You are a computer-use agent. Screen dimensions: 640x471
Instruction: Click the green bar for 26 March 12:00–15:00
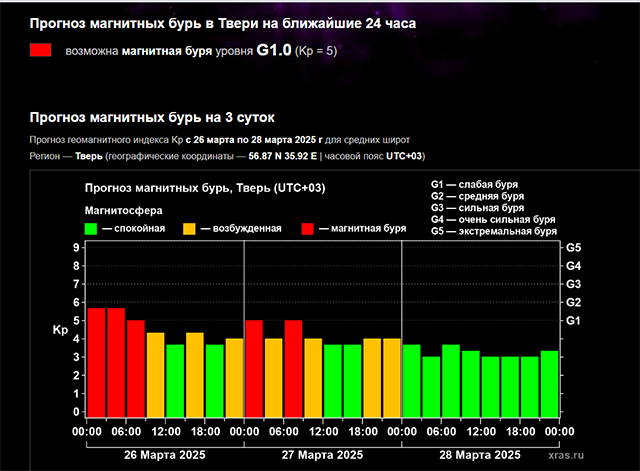coord(175,381)
